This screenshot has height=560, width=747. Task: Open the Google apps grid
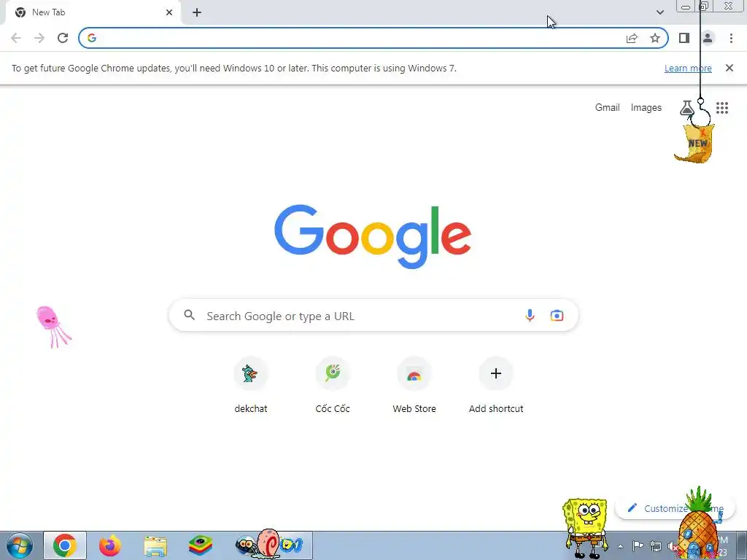pyautogui.click(x=721, y=108)
